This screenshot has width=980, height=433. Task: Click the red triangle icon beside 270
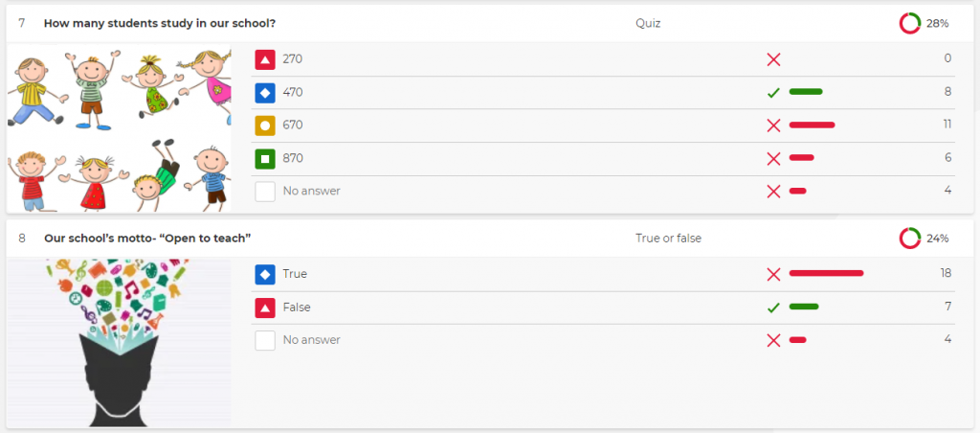[x=265, y=59]
